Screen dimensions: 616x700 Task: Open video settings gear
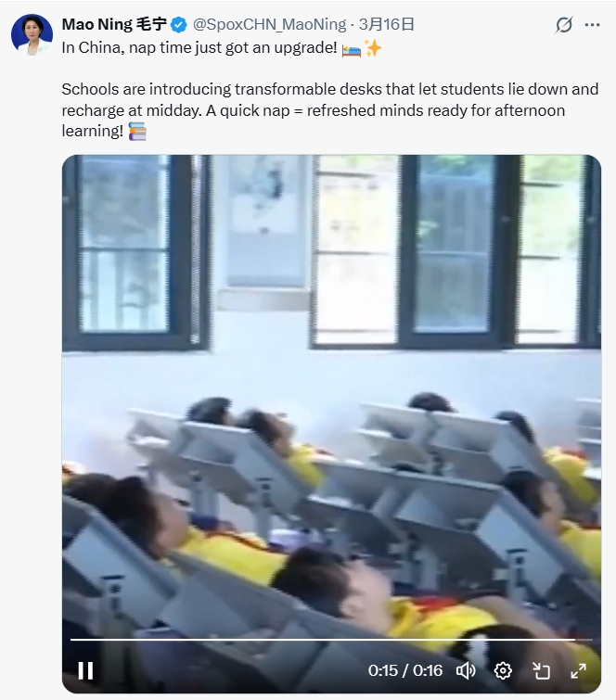tap(503, 670)
